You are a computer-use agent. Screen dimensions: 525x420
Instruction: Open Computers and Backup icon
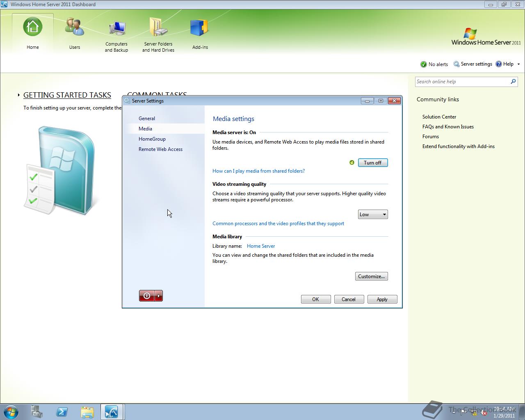117,28
